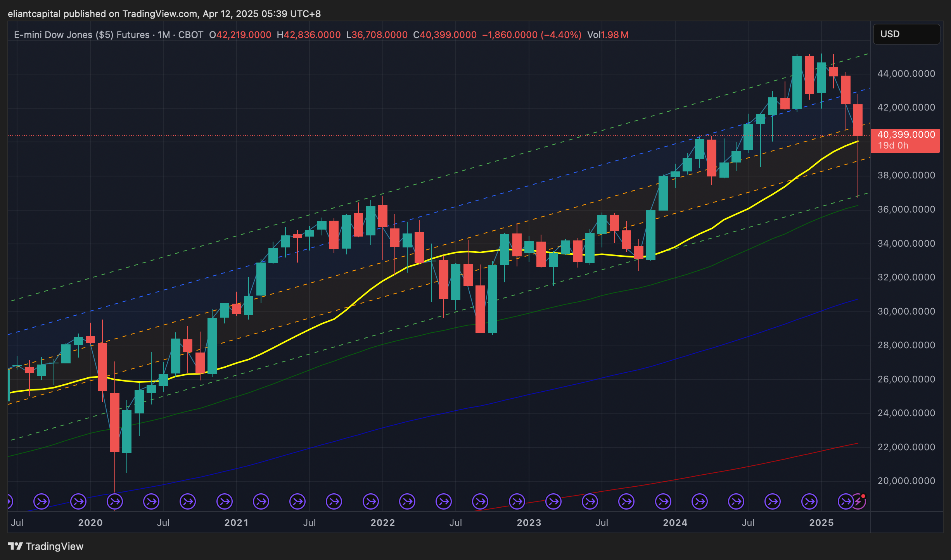The width and height of the screenshot is (951, 560).
Task: Click the 30,000.0000 price scale label
Action: pyautogui.click(x=906, y=311)
